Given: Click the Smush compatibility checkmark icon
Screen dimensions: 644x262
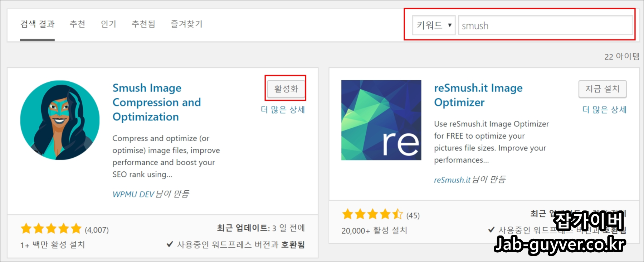Looking at the screenshot, I should (170, 244).
